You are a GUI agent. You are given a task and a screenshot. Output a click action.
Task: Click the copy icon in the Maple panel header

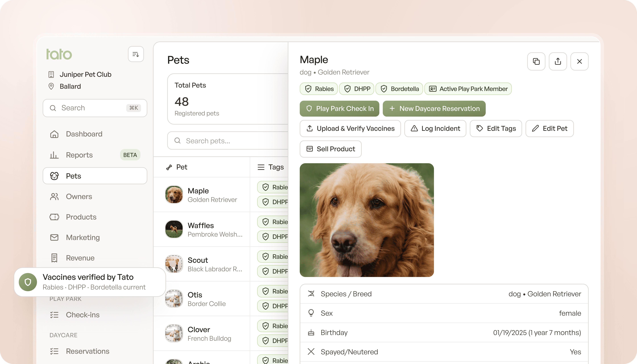pos(536,61)
